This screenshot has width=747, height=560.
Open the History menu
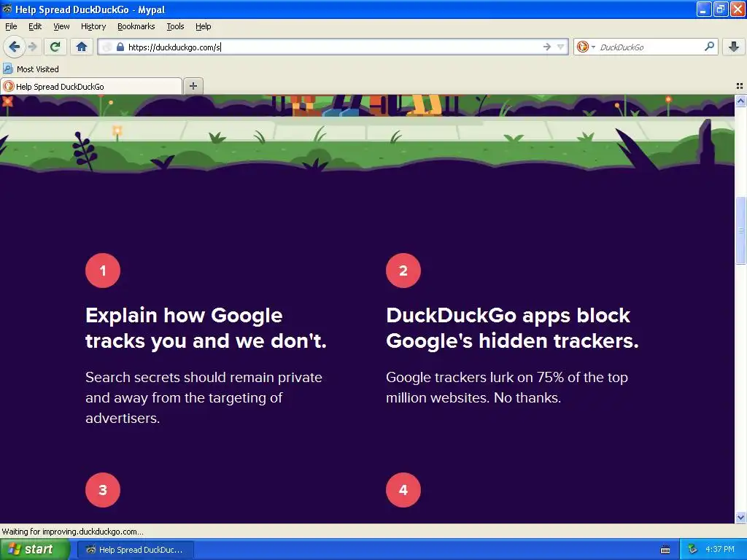(93, 27)
